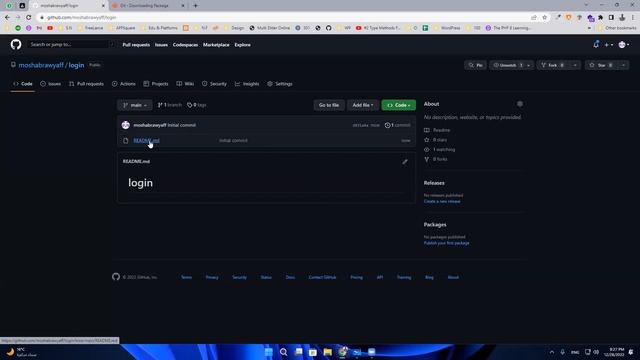Click Create a new release link

pos(442,201)
